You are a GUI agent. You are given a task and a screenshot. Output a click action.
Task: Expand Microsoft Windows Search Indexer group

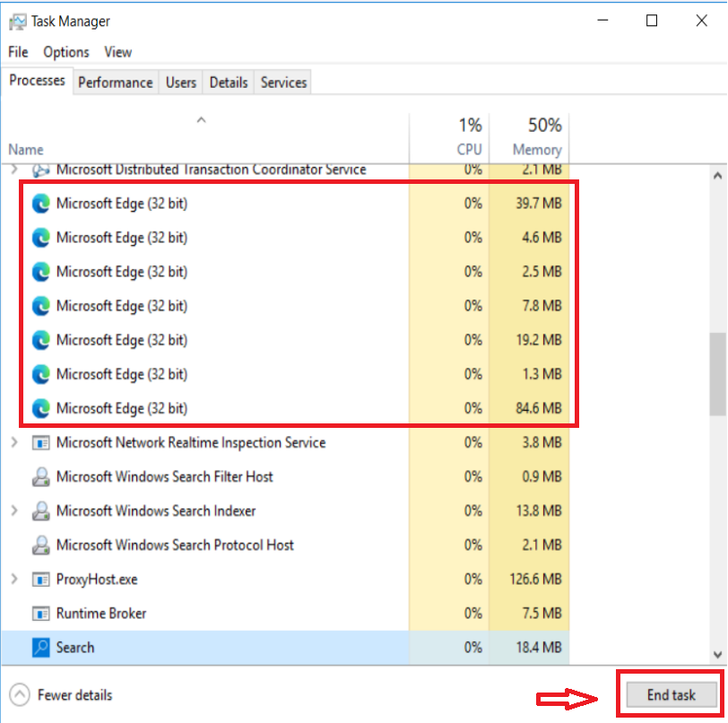(x=14, y=510)
